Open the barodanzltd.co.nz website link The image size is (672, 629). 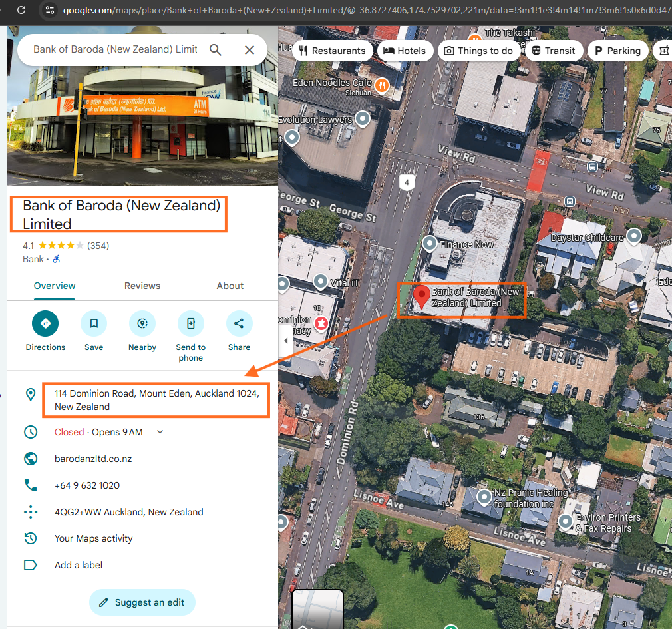point(93,459)
